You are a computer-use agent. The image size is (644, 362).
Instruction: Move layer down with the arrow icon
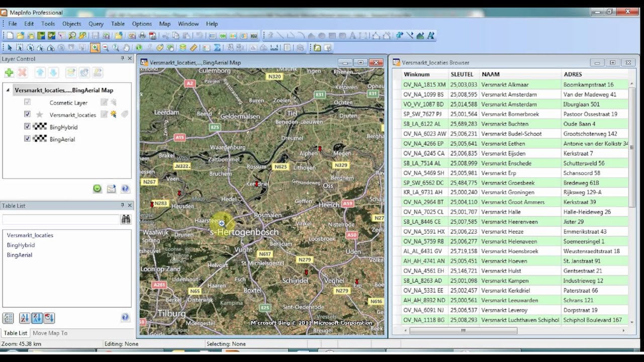point(53,73)
